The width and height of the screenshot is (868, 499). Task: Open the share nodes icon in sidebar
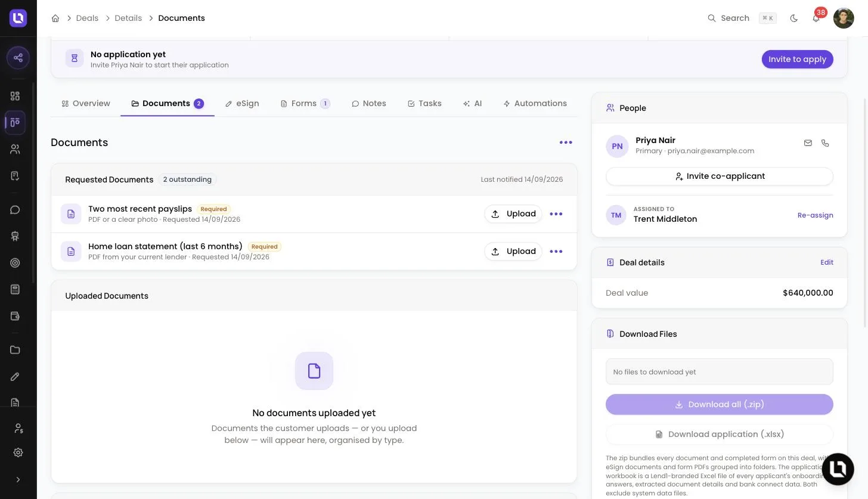[18, 58]
